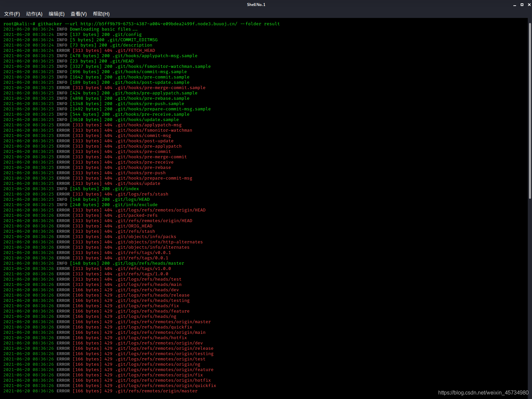Click .git/hooks/pre-commit.sample path
Viewport: 532px width, 399px height.
click(152, 77)
